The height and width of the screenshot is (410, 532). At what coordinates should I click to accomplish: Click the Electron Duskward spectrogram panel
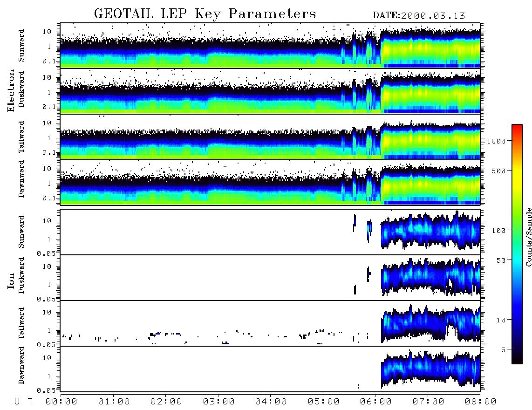[270, 91]
